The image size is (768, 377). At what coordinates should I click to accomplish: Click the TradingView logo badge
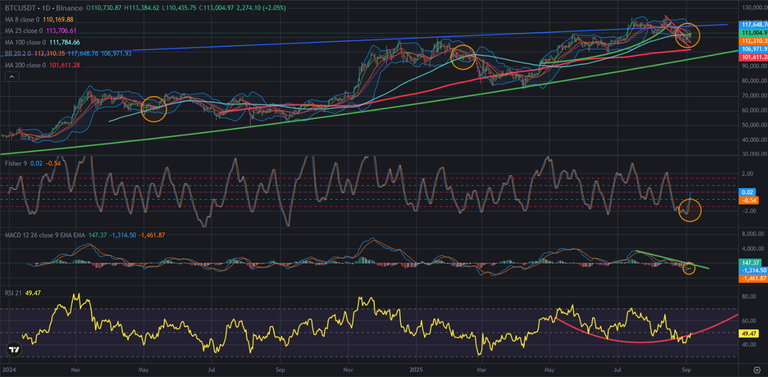(14, 350)
